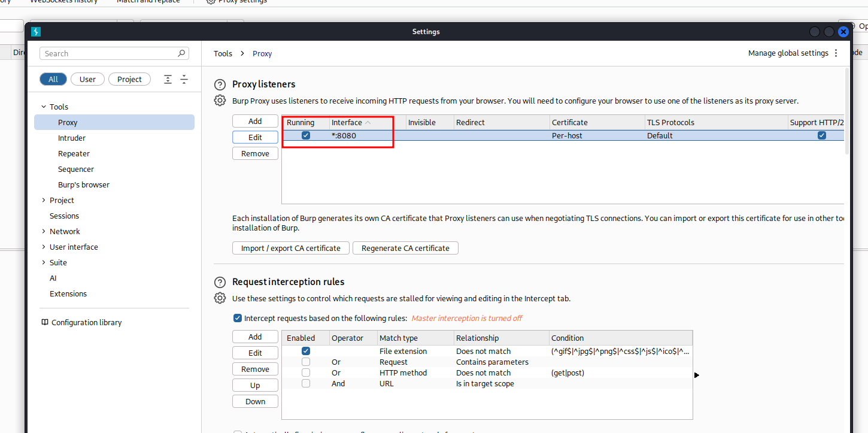
Task: Sort listeners by Certificate column header
Action: 597,122
